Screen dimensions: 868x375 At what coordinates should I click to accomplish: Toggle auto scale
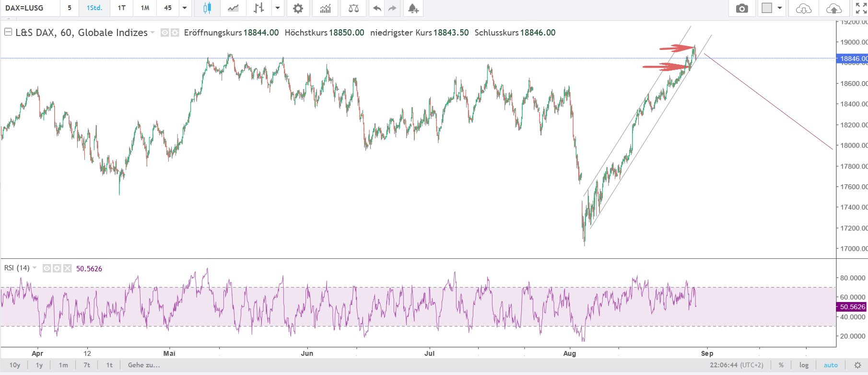[831, 365]
